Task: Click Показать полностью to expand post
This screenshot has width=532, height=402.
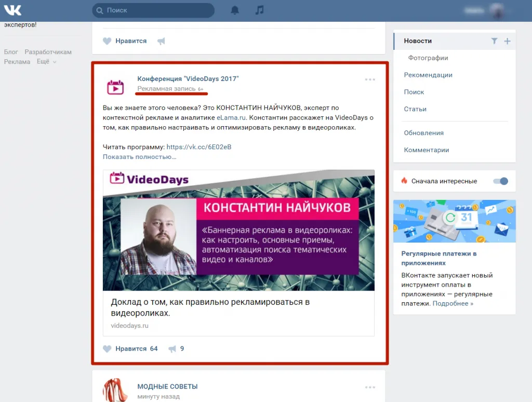Action: [139, 157]
